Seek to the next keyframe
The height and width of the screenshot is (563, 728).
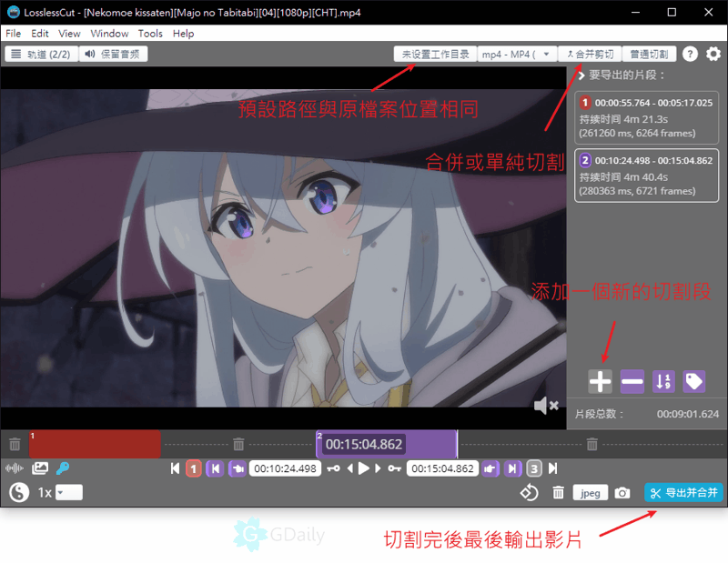[395, 468]
